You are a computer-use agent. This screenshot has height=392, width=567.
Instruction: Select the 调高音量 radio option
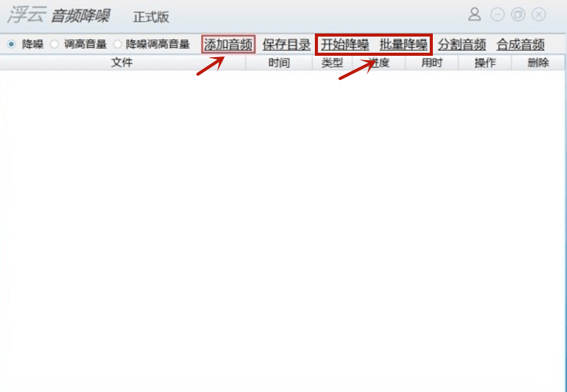pos(54,45)
